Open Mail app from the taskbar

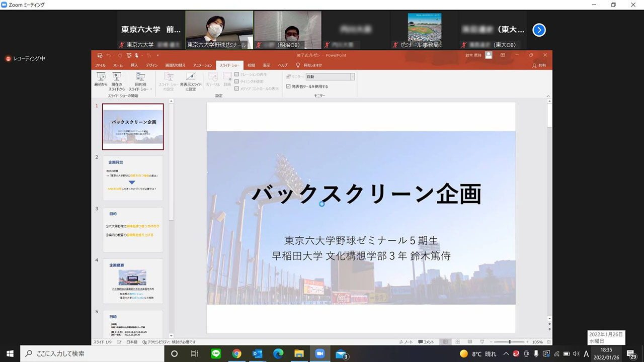(x=341, y=353)
